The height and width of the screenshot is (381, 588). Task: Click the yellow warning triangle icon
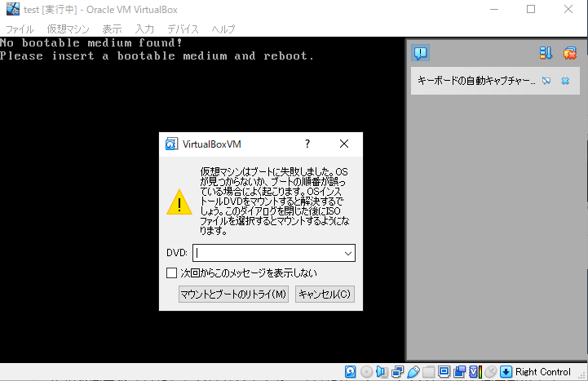pyautogui.click(x=179, y=202)
